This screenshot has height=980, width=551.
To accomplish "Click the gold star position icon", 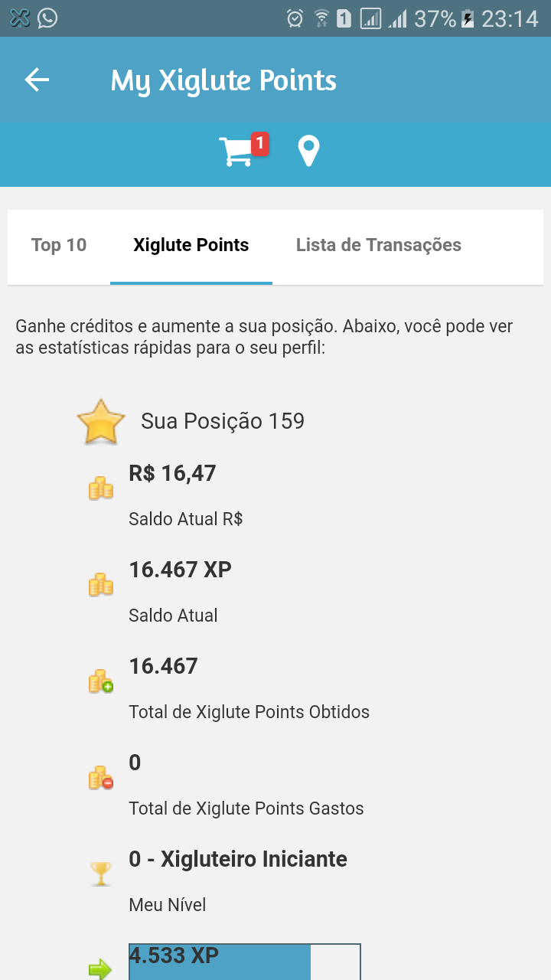I will point(101,423).
